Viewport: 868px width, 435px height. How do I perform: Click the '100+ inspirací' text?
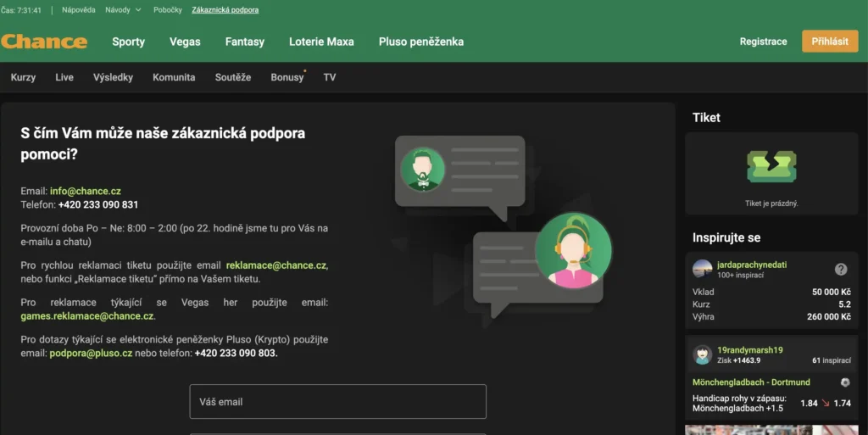[741, 275]
